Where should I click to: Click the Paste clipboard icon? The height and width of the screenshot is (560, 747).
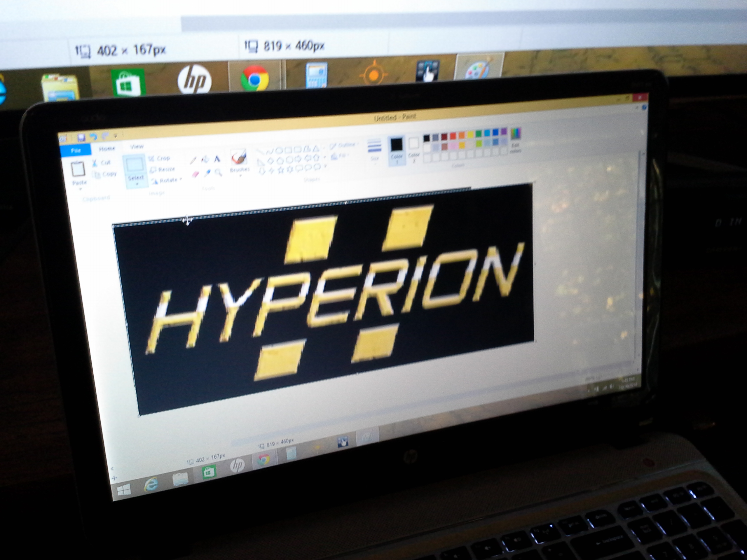tap(78, 169)
